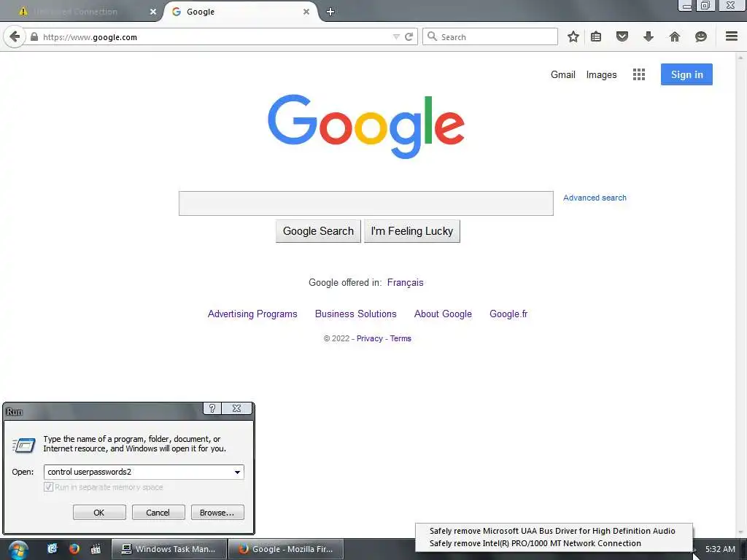Open Advanced search link

tap(595, 198)
